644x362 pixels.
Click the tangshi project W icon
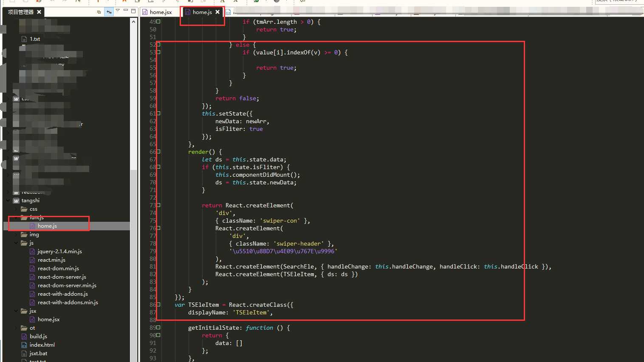(16, 201)
